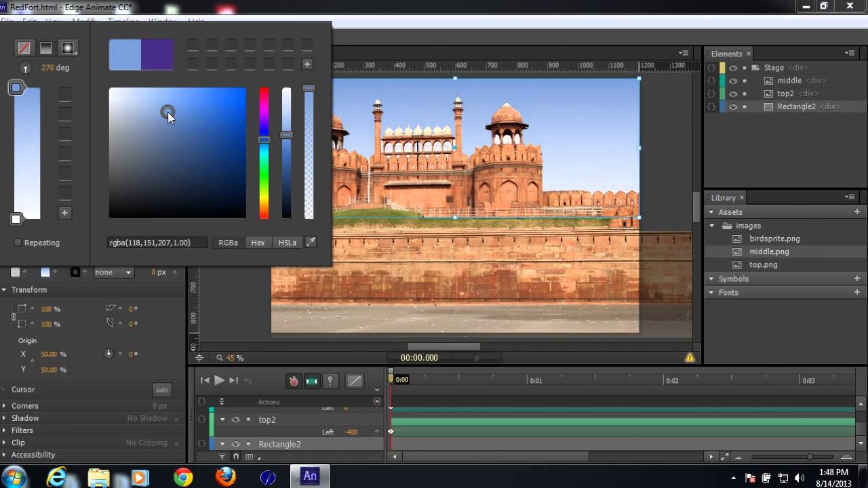The width and height of the screenshot is (868, 488).
Task: Collapse the Assets section in Library
Action: pos(711,212)
